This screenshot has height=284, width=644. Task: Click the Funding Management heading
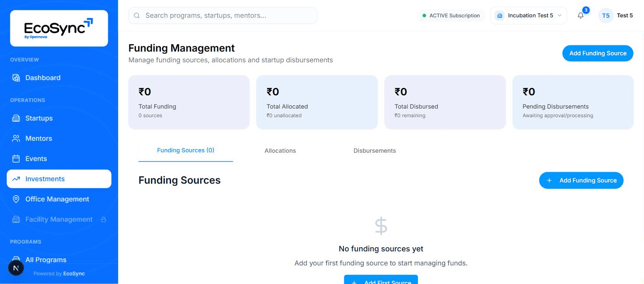(181, 48)
